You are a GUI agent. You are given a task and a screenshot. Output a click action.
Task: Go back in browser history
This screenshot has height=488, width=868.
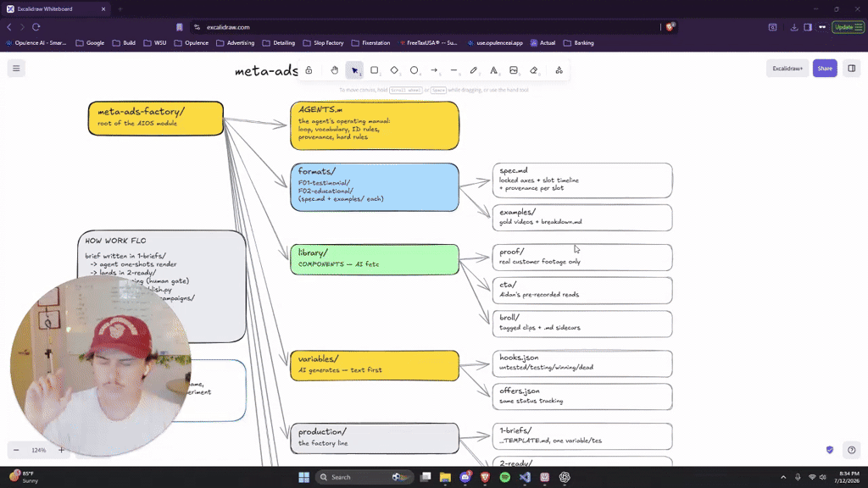click(x=8, y=26)
